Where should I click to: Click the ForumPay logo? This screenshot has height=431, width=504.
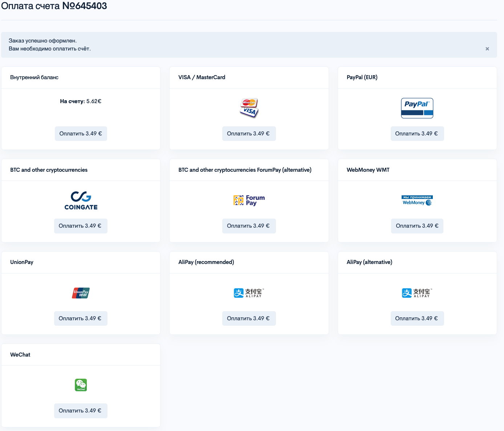pyautogui.click(x=249, y=200)
